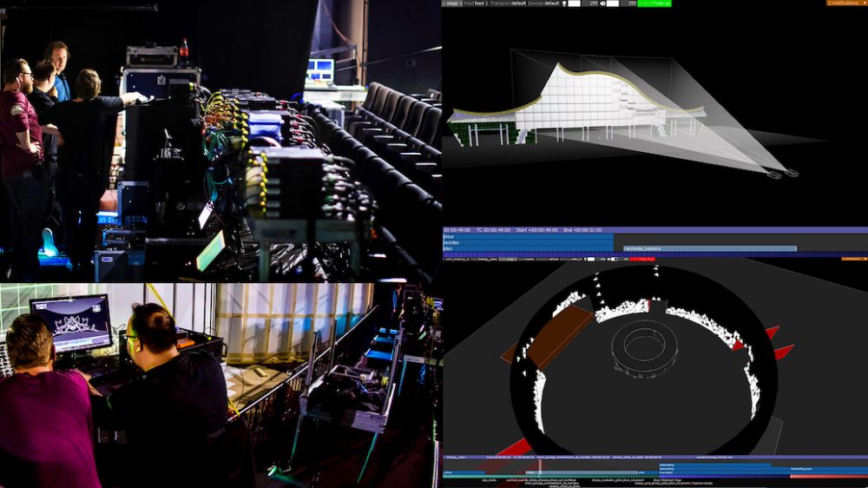This screenshot has height=488, width=868.
Task: Toggle the red Fade down button
Action: (x=642, y=259)
